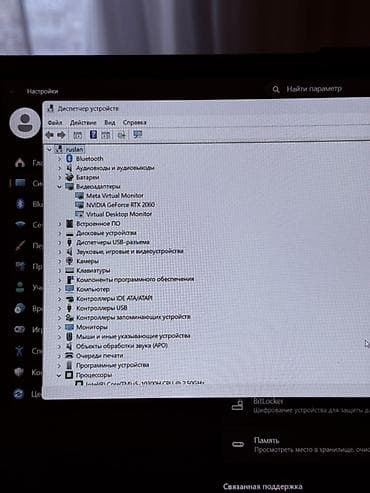
Task: Open Bluetooth icon in Settings sidebar
Action: coord(20,204)
